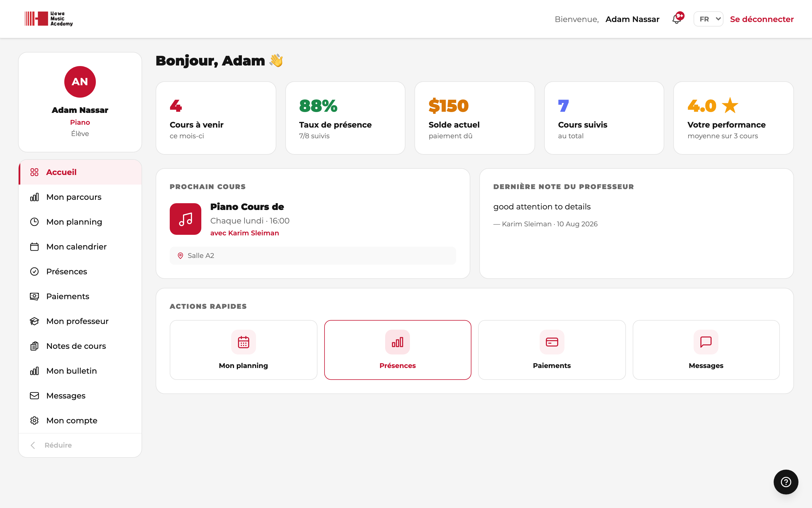Open the FR language dropdown
The width and height of the screenshot is (812, 508).
[708, 19]
